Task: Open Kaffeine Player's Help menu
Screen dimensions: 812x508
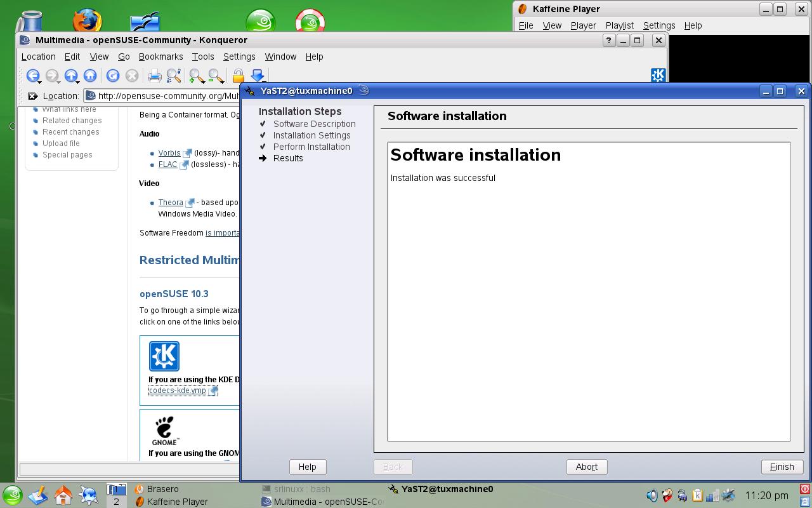Action: tap(693, 25)
